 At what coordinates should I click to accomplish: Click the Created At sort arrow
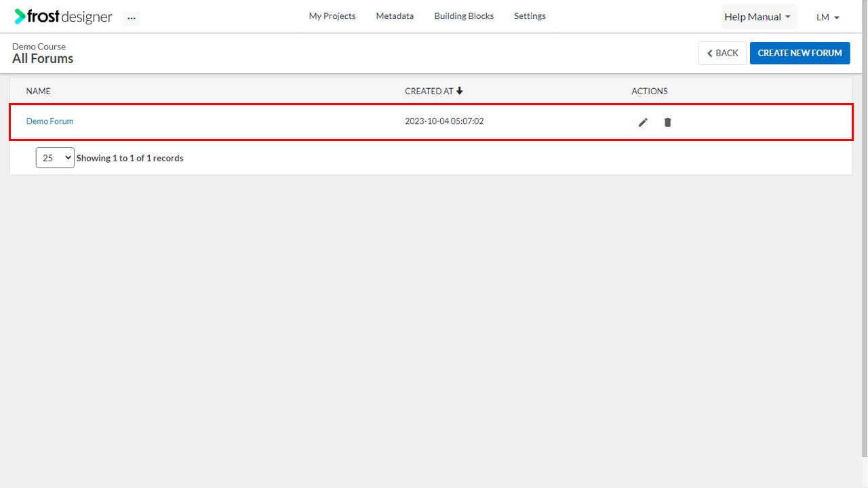460,91
